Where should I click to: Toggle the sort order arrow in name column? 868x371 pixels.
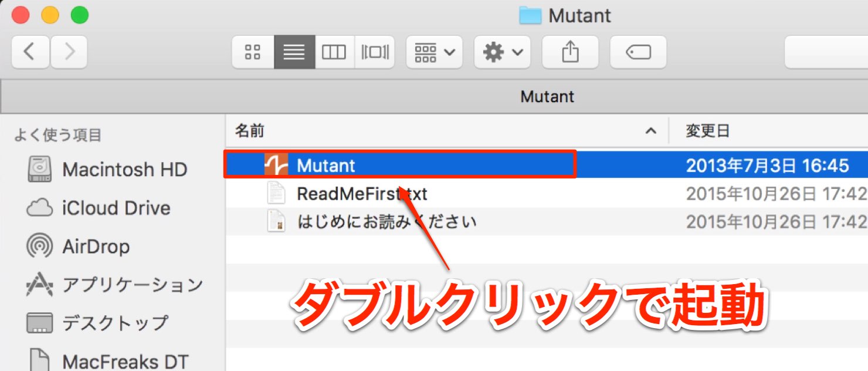point(650,131)
